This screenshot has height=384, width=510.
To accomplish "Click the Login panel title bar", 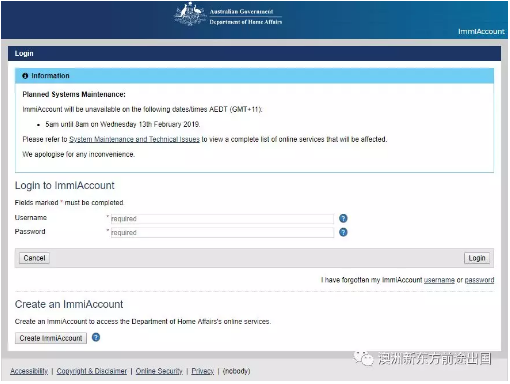I will (254, 53).
